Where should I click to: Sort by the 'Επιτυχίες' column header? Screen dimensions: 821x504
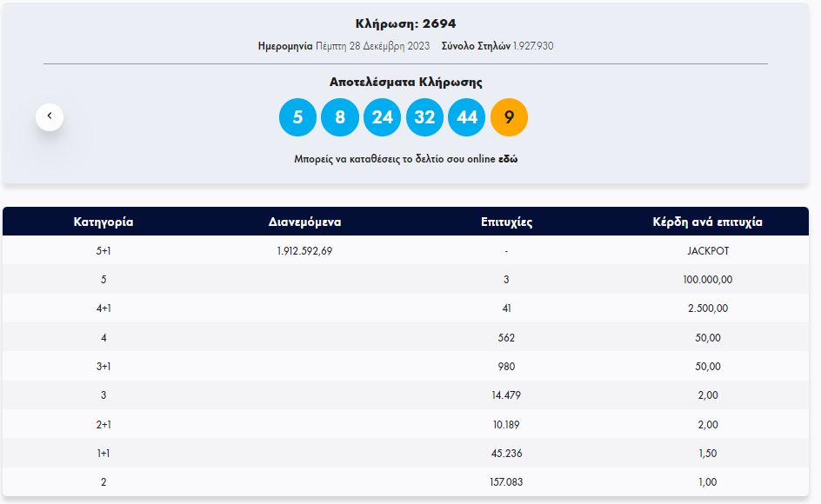tap(506, 222)
